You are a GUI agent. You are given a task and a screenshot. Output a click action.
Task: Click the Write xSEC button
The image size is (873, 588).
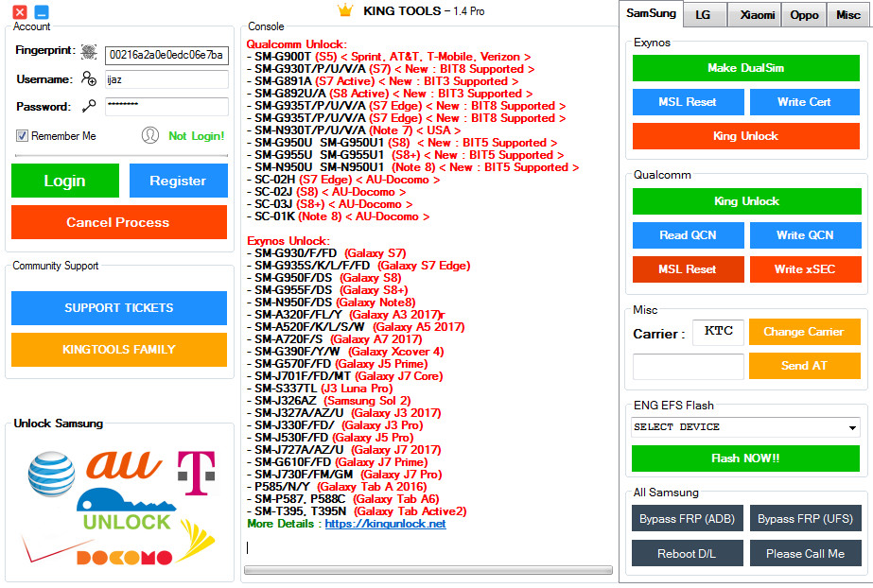point(806,269)
